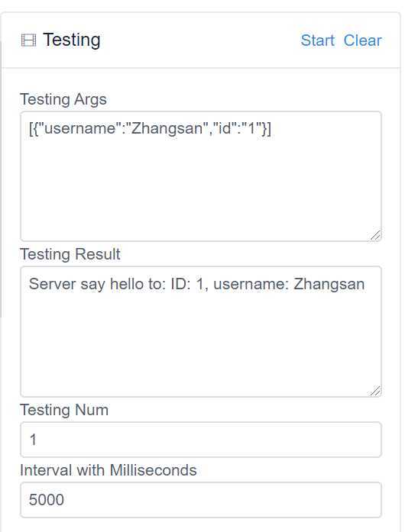Click the Testing Result label
Image resolution: width=418 pixels, height=532 pixels.
click(70, 254)
